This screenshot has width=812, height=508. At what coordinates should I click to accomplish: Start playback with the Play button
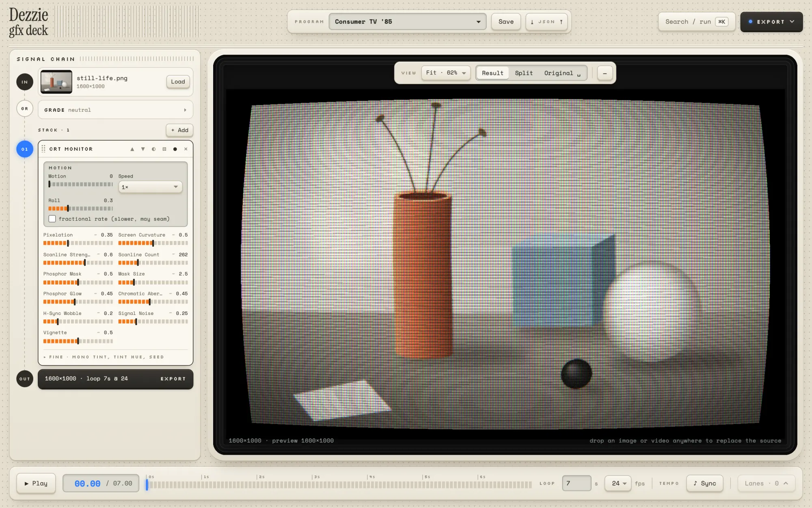coord(36,483)
